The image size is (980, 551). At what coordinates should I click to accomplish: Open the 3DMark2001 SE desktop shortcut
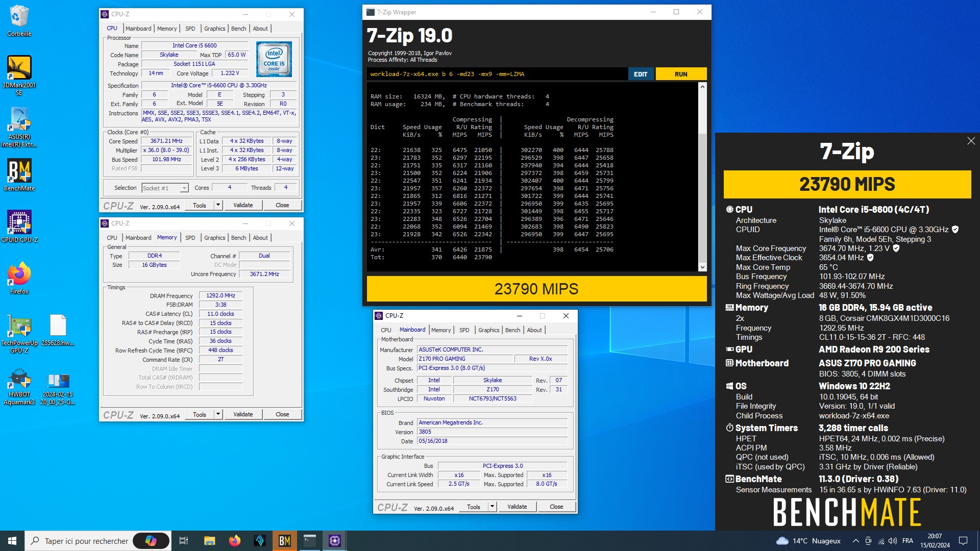19,76
